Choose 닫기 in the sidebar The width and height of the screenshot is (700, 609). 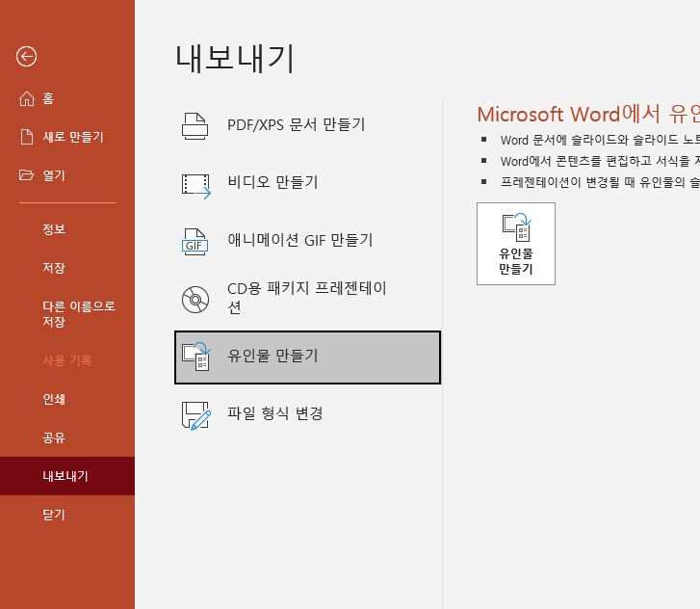click(67, 515)
